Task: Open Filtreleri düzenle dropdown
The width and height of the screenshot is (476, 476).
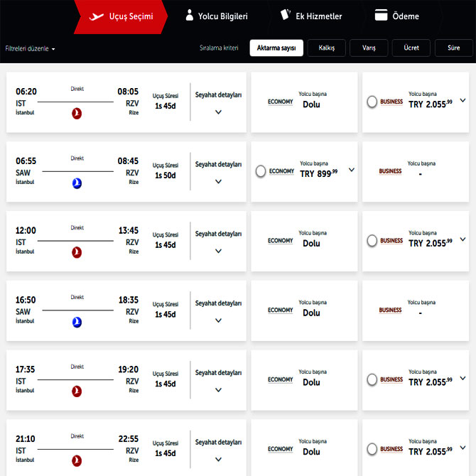Action: click(30, 49)
